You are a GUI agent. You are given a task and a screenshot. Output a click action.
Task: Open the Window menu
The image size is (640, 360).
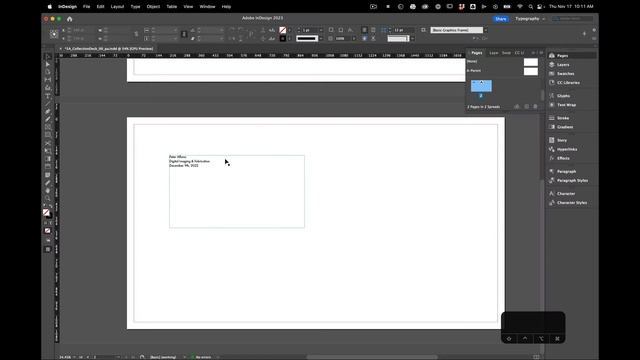[207, 7]
